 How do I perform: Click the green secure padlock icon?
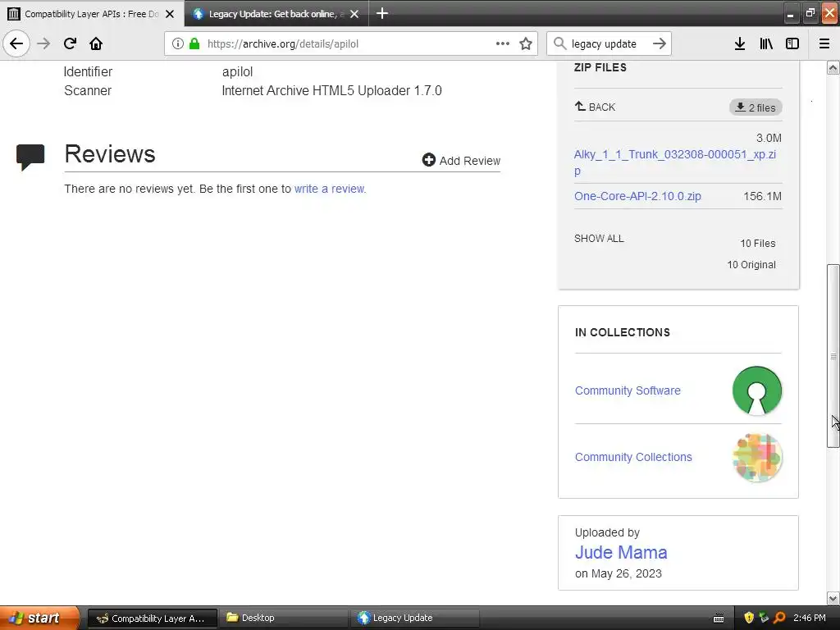point(194,43)
